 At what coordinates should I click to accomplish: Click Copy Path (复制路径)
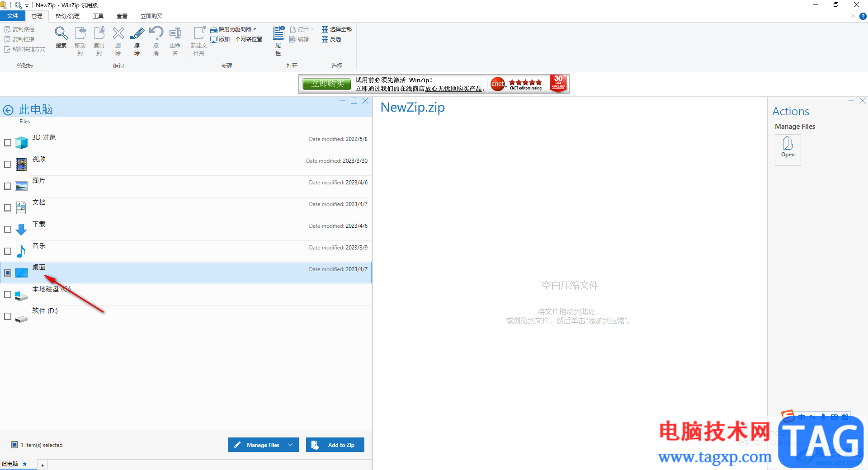coord(19,29)
